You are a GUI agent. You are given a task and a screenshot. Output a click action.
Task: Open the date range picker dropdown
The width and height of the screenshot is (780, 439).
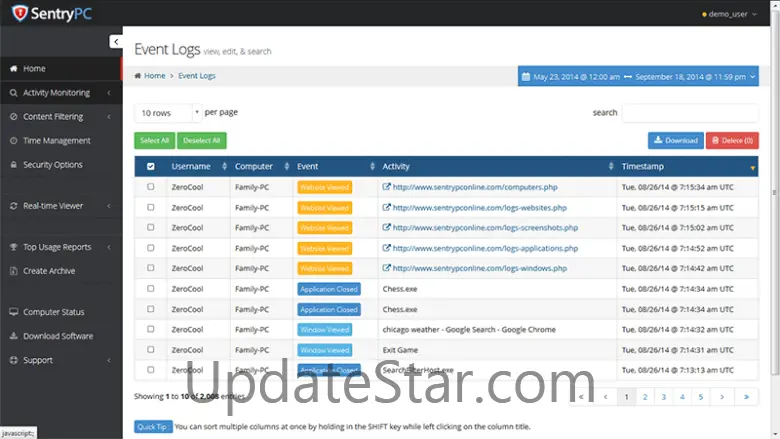pyautogui.click(x=638, y=77)
